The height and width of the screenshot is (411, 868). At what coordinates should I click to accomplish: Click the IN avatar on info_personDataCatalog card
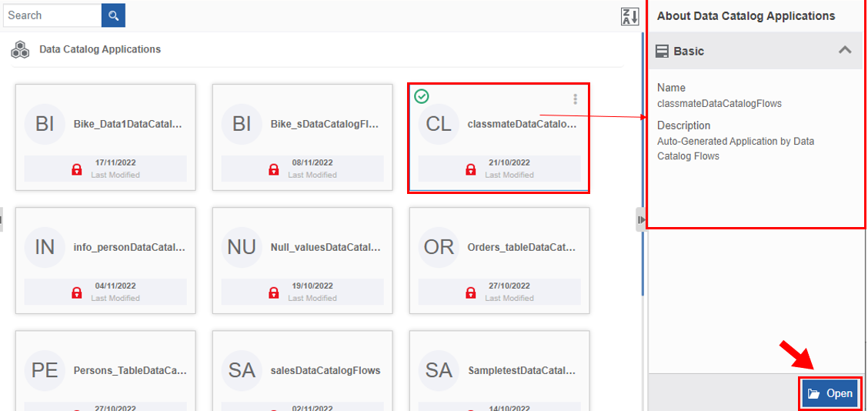tap(45, 247)
